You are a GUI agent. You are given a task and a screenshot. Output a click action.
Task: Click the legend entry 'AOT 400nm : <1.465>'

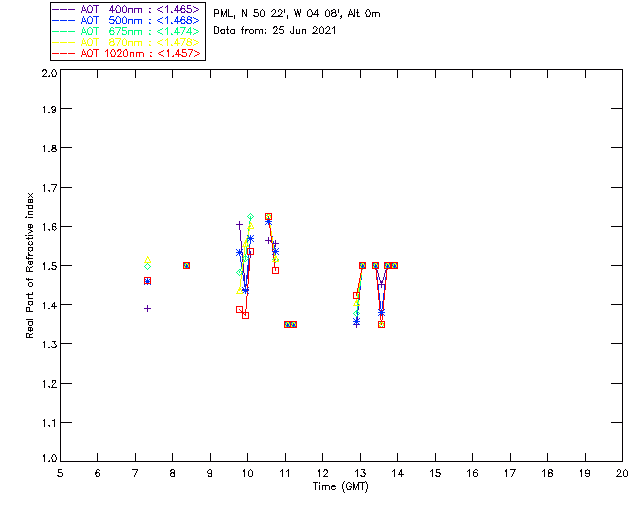pos(126,9)
